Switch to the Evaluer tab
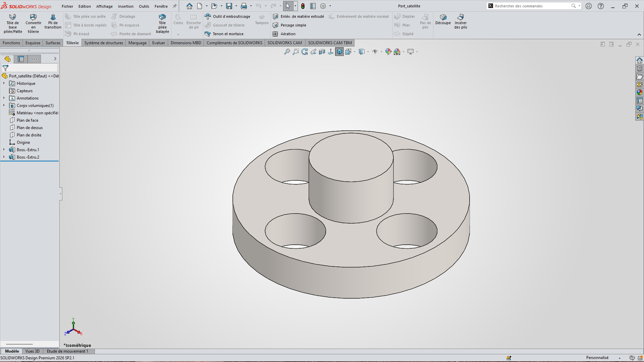Image resolution: width=644 pixels, height=362 pixels. pyautogui.click(x=159, y=43)
